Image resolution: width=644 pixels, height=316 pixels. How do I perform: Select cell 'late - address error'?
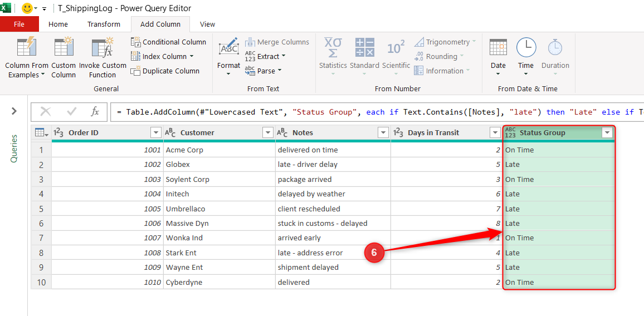(x=333, y=253)
